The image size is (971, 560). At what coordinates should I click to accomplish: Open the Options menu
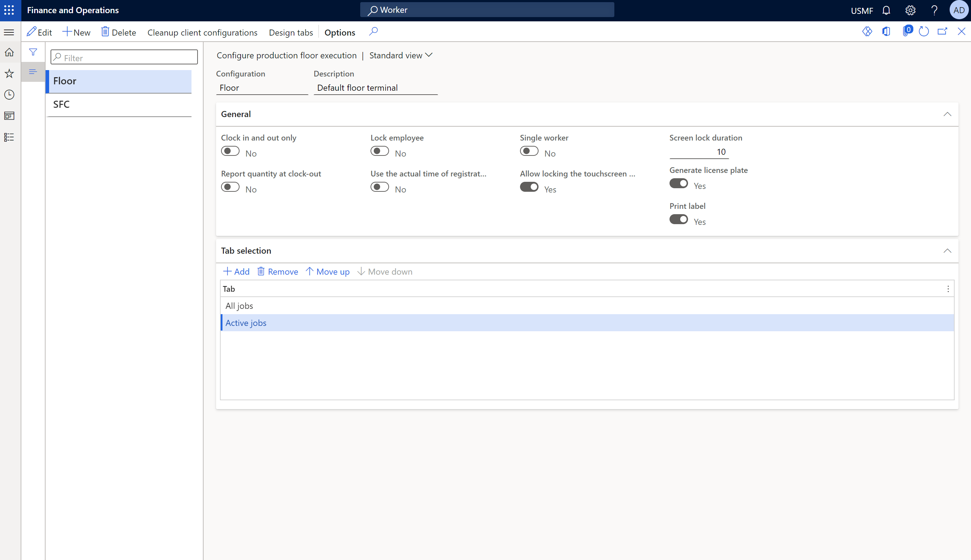coord(339,32)
